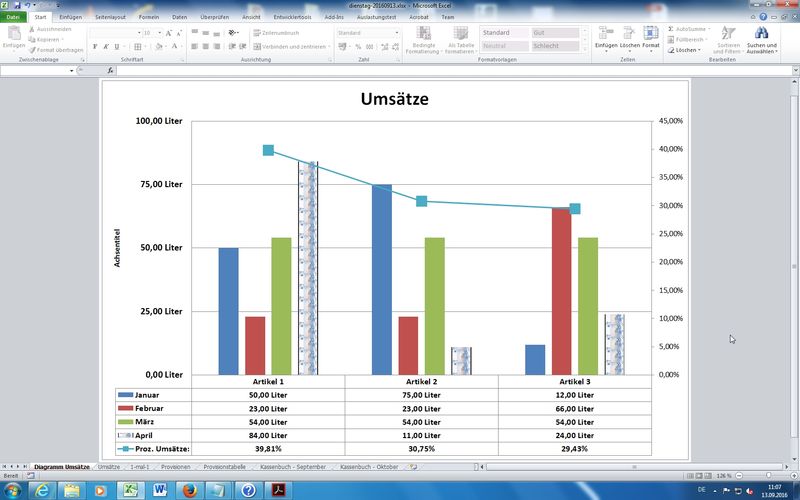Open Firefox from the Windows taskbar
The image size is (800, 500).
(190, 490)
